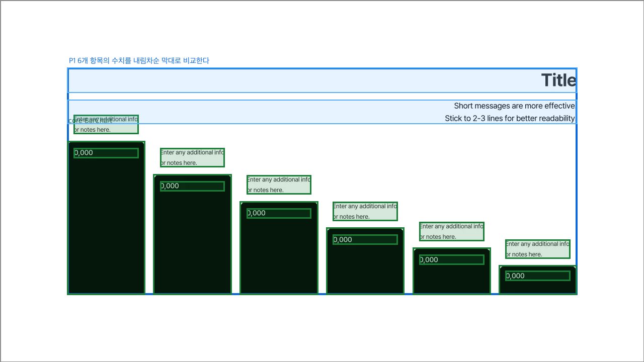Select the second shortest bar
The image size is (644, 362).
[452, 271]
